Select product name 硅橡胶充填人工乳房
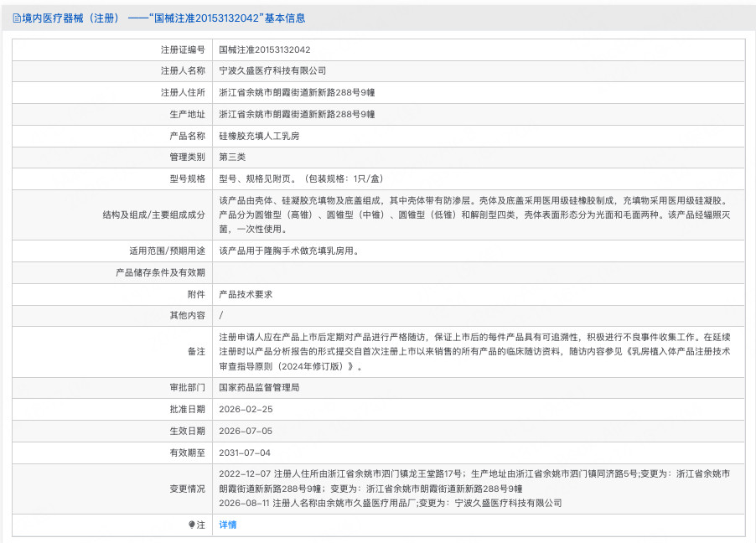The image size is (756, 543). pos(259,136)
